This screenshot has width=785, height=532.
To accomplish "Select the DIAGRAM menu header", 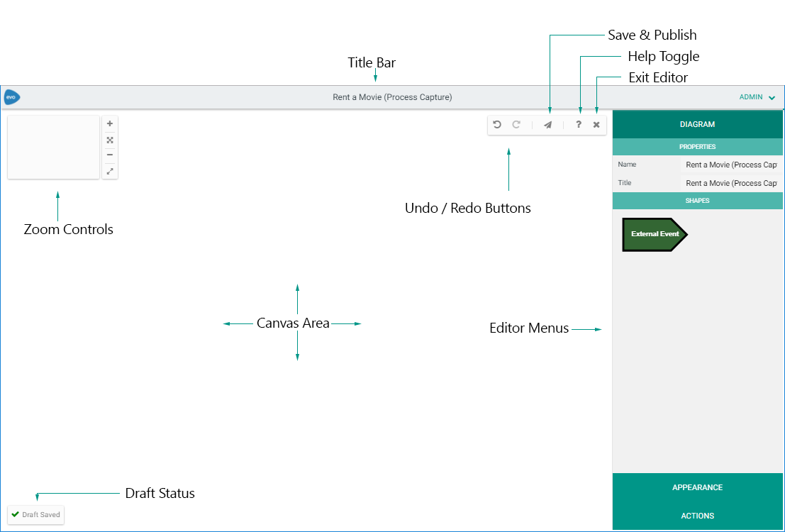I will [x=698, y=124].
